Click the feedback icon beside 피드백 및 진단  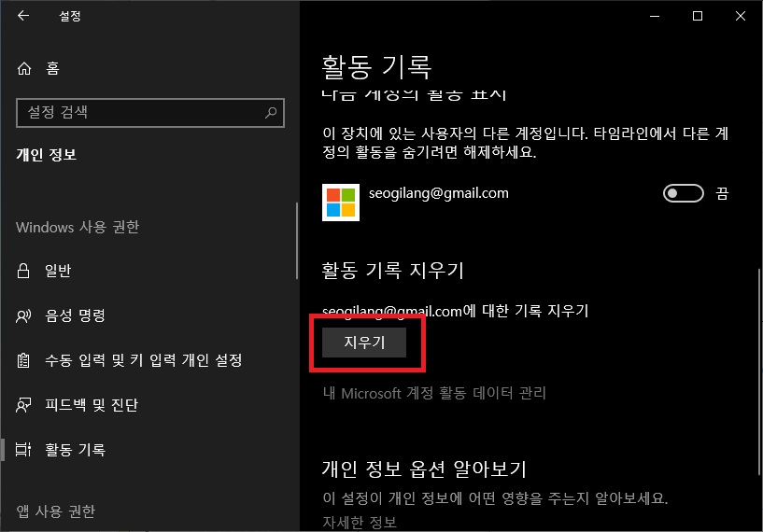click(x=23, y=405)
